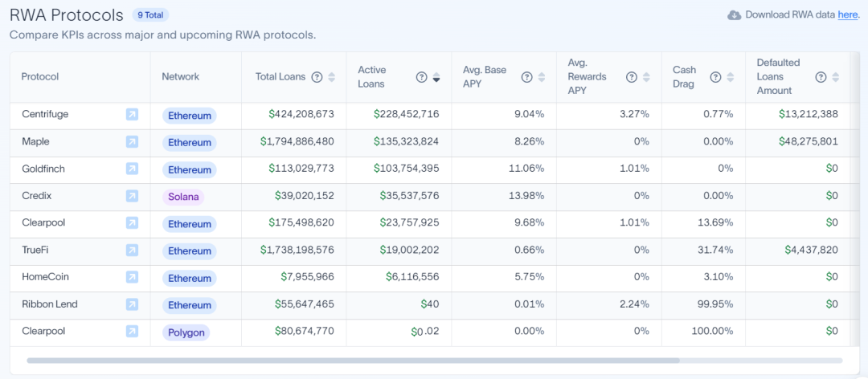
Task: Click Avg. Base APY value 11.06%
Action: [x=526, y=169]
